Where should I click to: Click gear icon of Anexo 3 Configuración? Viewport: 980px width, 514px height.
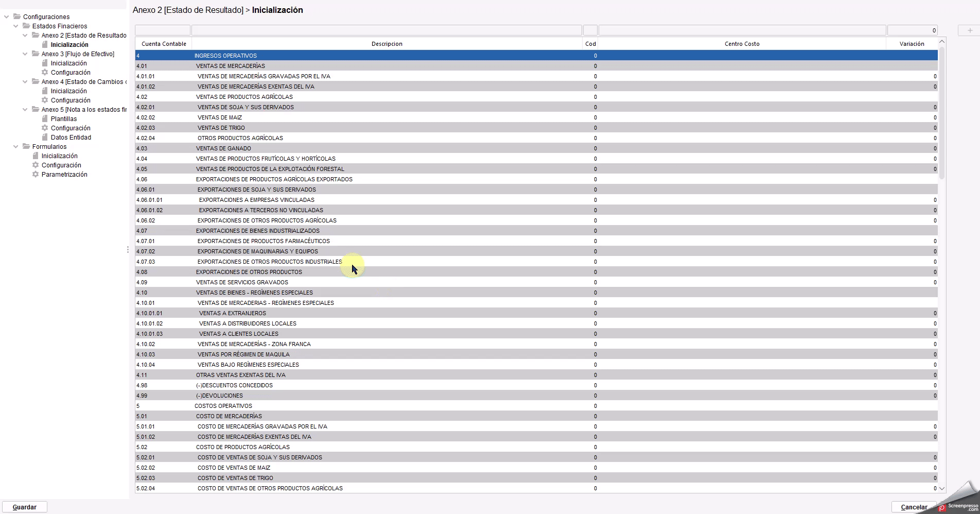click(x=45, y=73)
